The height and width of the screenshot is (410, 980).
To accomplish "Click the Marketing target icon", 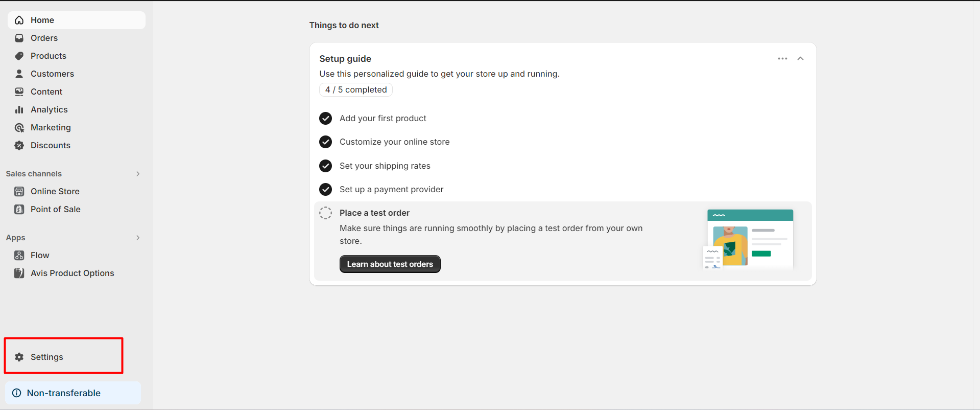I will tap(19, 127).
